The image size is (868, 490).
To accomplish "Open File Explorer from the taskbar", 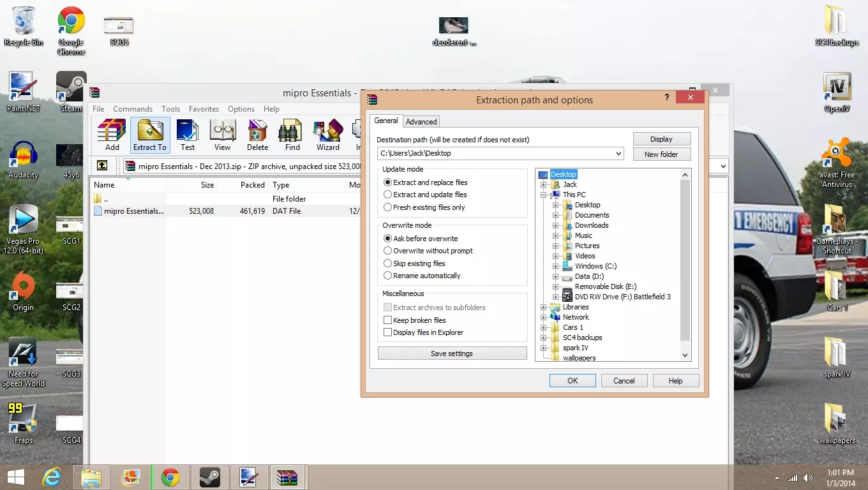I will point(91,477).
